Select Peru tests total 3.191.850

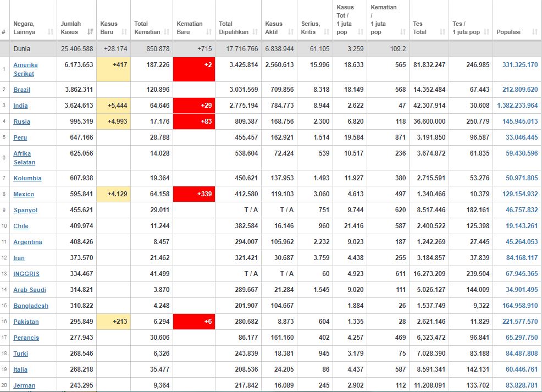click(431, 137)
